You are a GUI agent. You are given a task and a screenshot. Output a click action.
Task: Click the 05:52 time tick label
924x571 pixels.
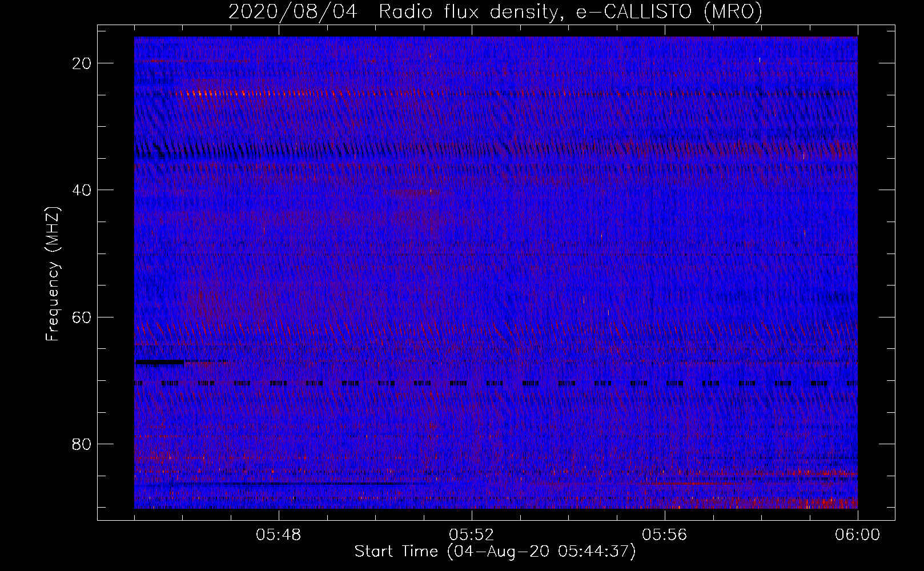pyautogui.click(x=472, y=535)
